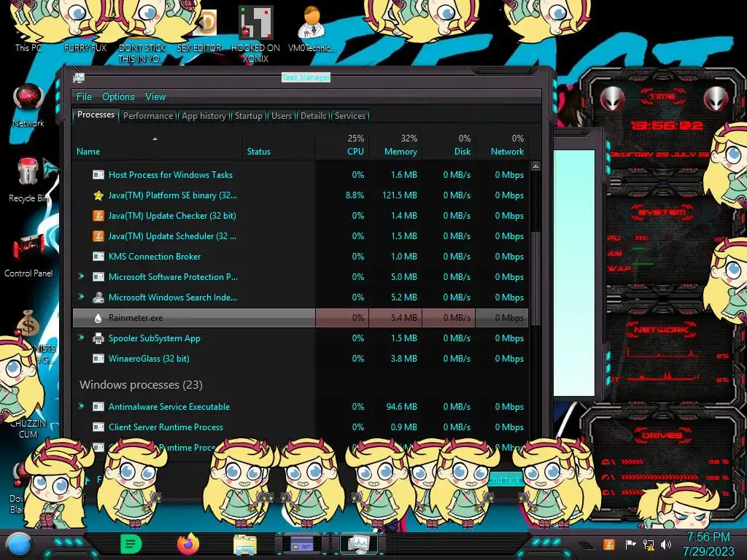The height and width of the screenshot is (560, 747).
Task: Open the HOOKED ON XONIX desktop shortcut
Action: click(255, 34)
